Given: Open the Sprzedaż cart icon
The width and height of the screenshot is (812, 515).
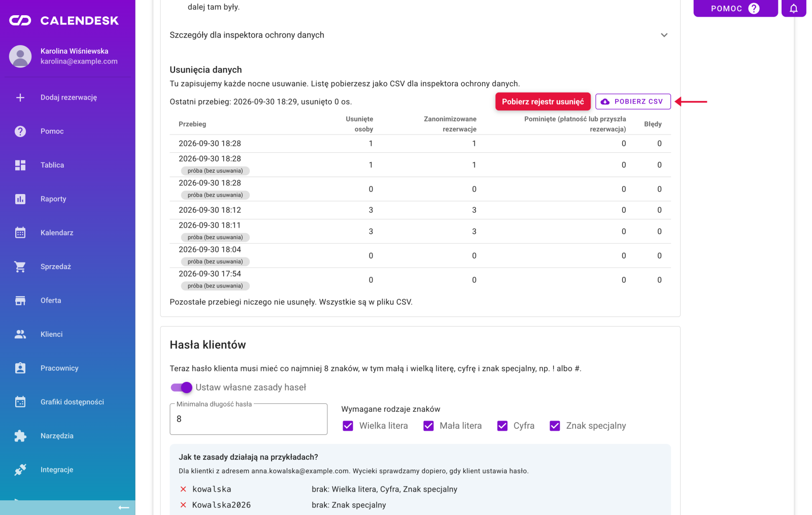Looking at the screenshot, I should point(20,267).
